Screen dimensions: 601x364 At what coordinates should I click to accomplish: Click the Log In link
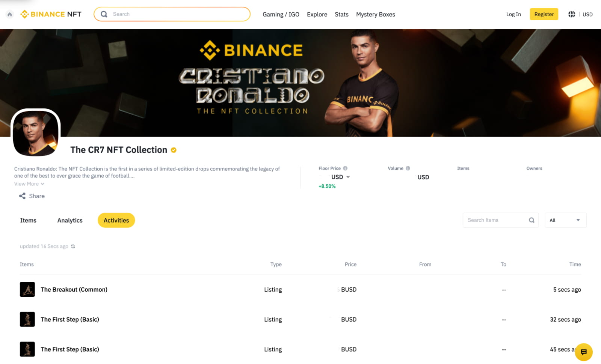click(513, 14)
